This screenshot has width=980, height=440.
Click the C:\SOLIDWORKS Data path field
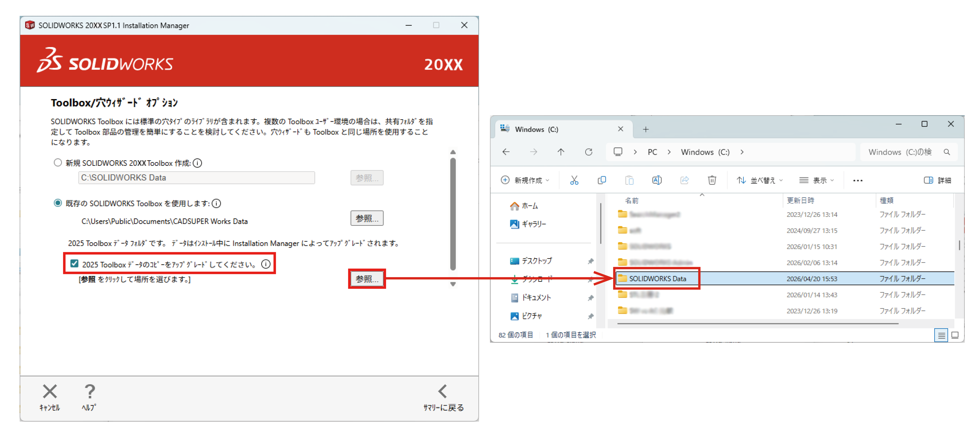click(197, 178)
